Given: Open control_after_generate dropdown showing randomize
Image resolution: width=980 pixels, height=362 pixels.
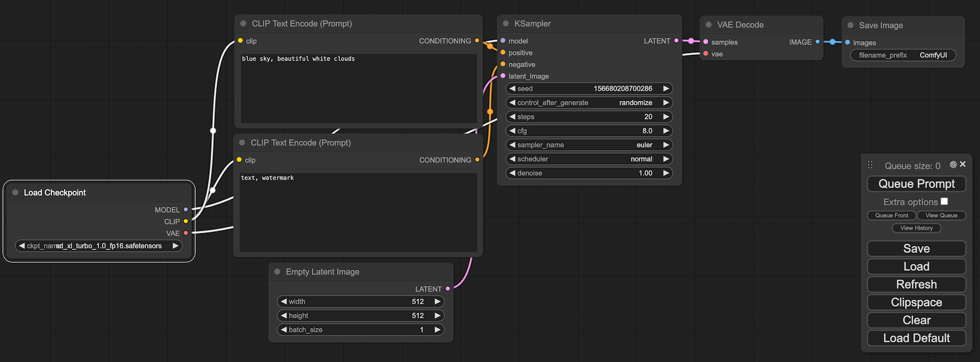Looking at the screenshot, I should (588, 103).
